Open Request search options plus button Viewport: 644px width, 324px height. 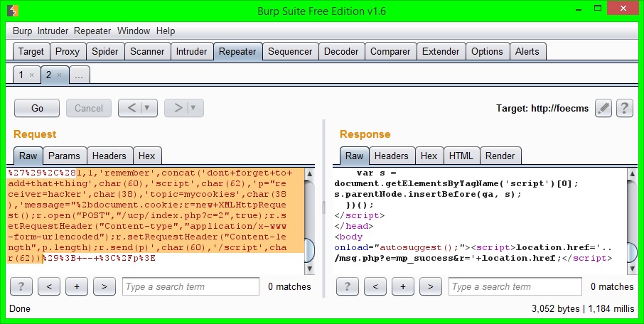(x=76, y=286)
